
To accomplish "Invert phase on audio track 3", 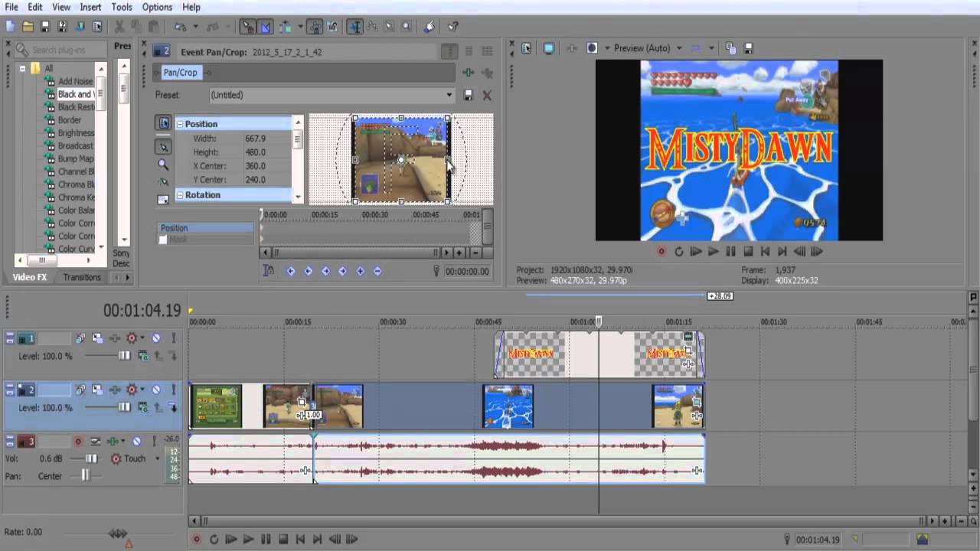I will [96, 442].
